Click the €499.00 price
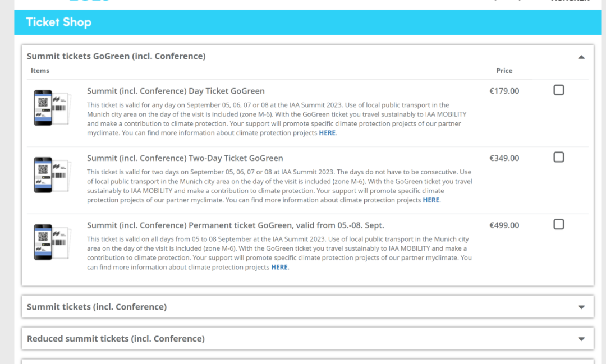The width and height of the screenshot is (606, 364). [x=504, y=225]
